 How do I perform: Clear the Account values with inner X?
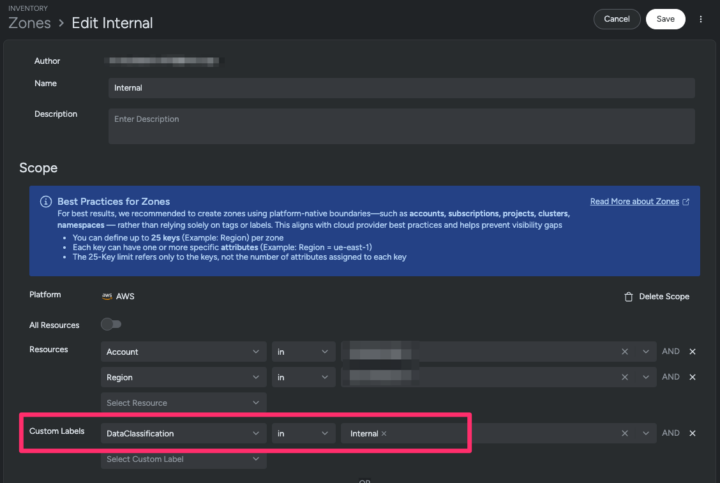point(624,352)
